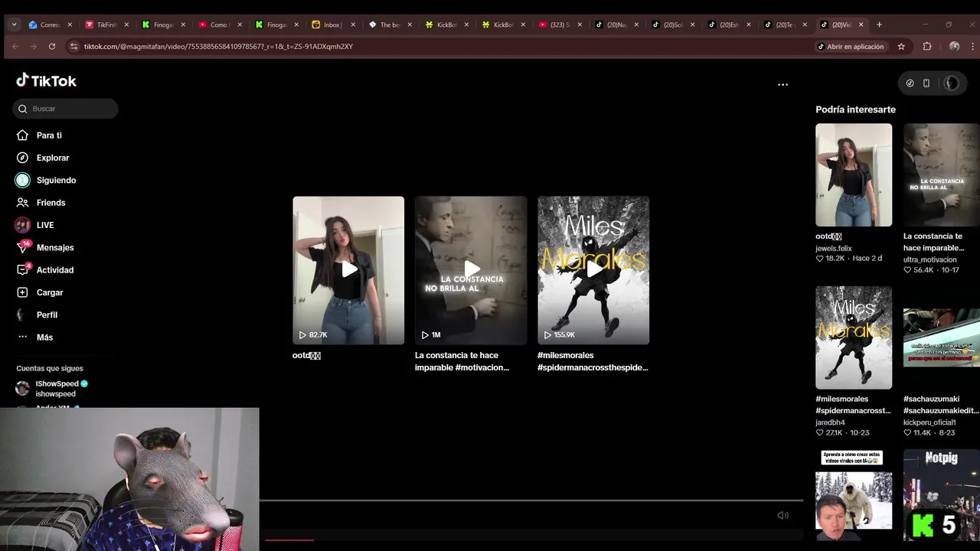This screenshot has height=551, width=980.
Task: Close the active (20)Vid TikTok tab
Action: tap(861, 24)
